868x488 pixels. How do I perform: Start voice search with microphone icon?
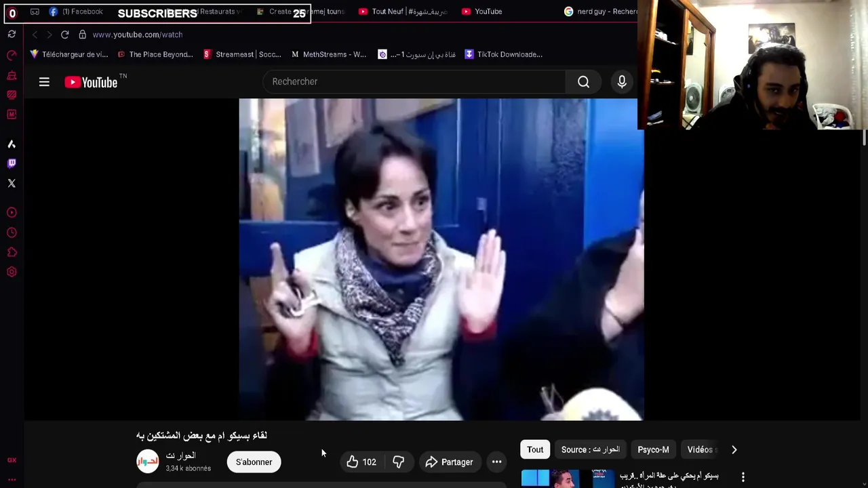(x=622, y=82)
